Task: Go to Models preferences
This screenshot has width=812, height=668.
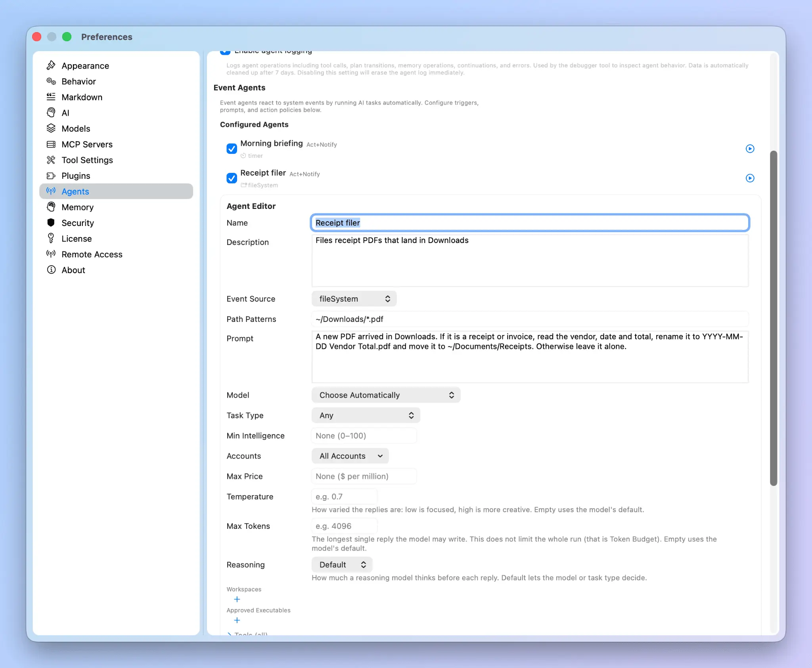Action: click(116, 128)
